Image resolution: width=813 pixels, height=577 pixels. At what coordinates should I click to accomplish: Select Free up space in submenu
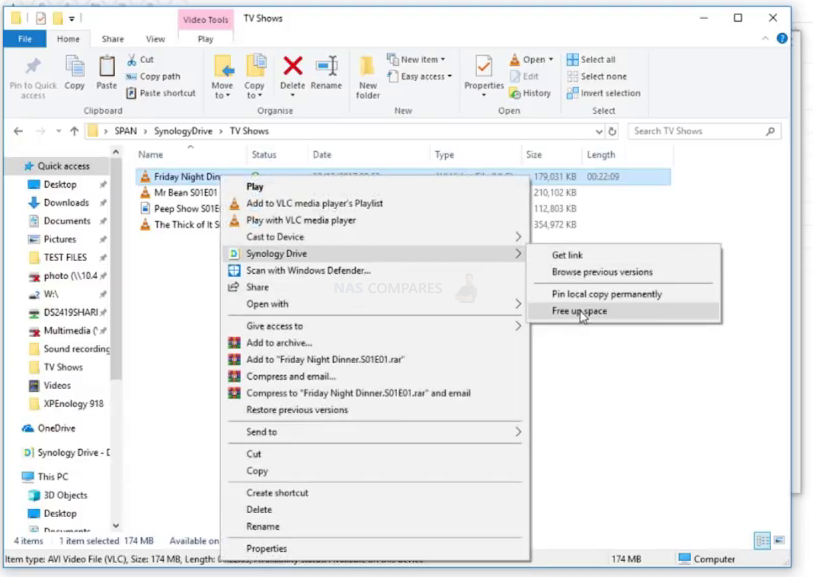pos(626,311)
